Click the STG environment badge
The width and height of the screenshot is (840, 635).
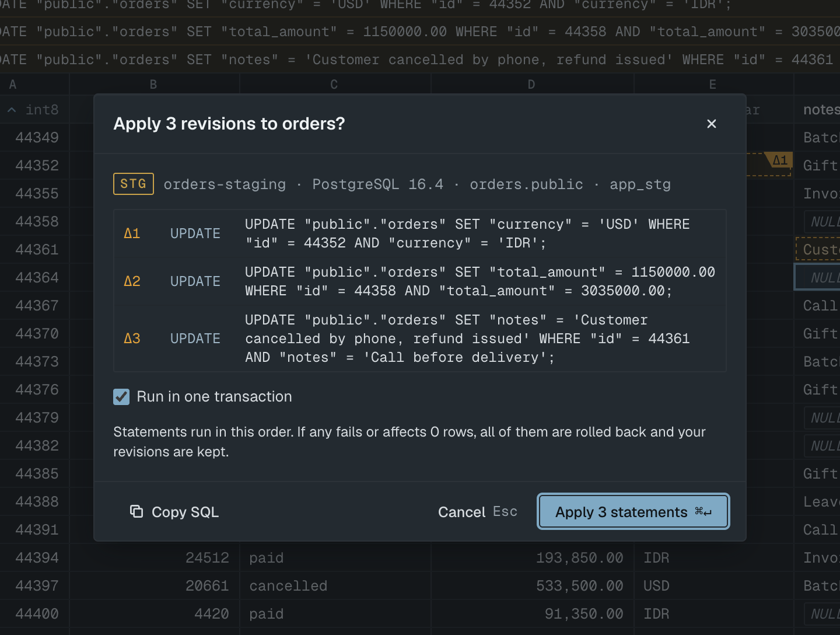pyautogui.click(x=134, y=184)
